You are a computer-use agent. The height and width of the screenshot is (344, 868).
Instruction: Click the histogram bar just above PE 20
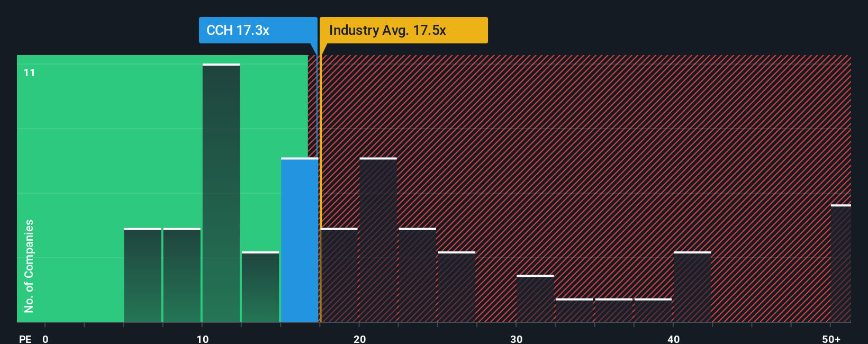click(378, 240)
